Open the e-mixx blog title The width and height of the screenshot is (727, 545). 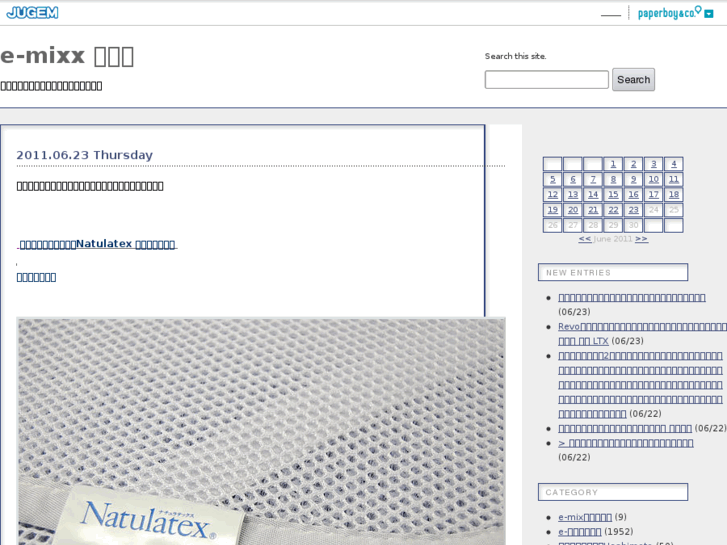click(x=67, y=56)
